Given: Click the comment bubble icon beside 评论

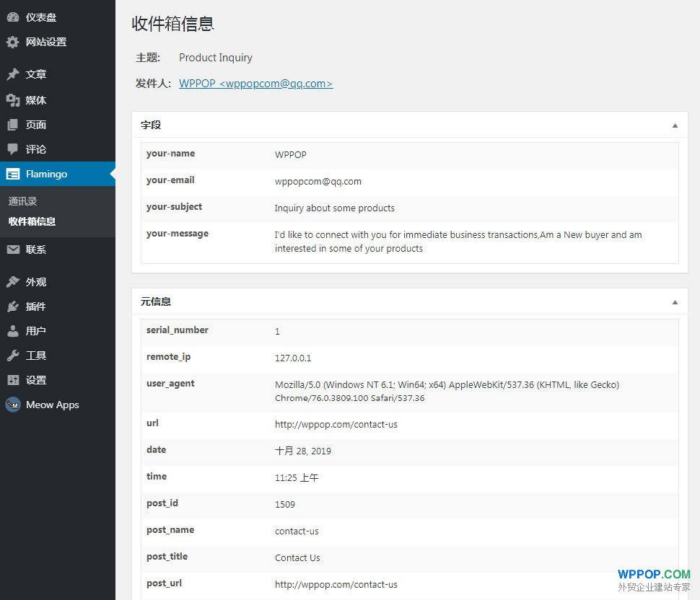Looking at the screenshot, I should click(x=13, y=149).
